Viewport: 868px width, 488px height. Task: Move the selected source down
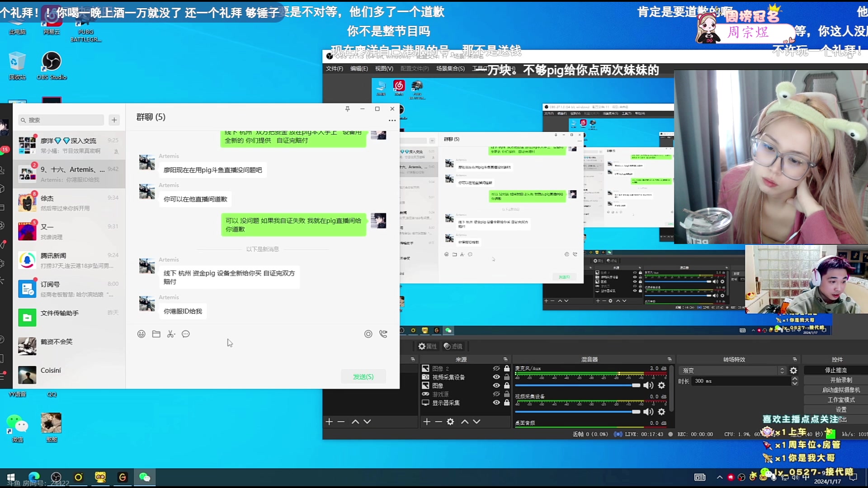(476, 422)
